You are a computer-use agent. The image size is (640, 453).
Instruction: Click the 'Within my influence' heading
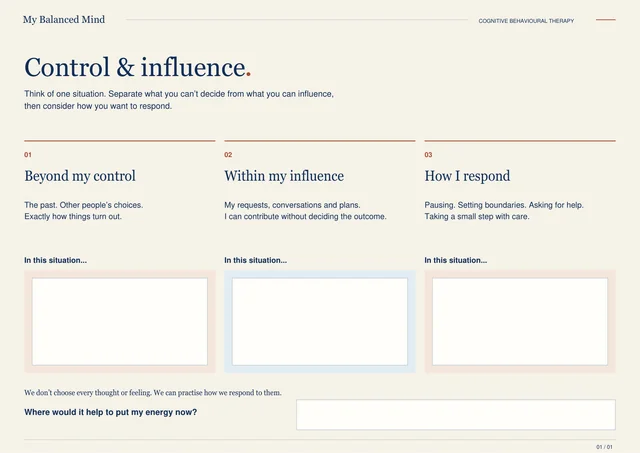click(284, 176)
